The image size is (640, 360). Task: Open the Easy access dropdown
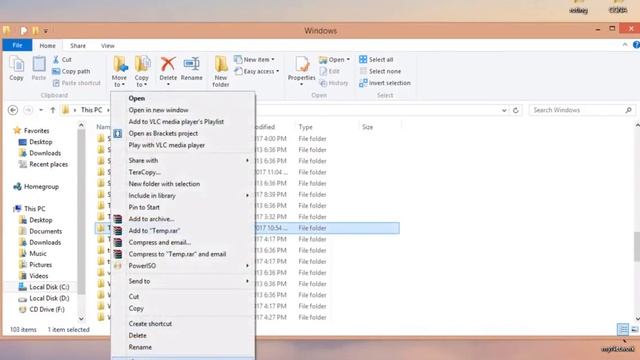(257, 71)
